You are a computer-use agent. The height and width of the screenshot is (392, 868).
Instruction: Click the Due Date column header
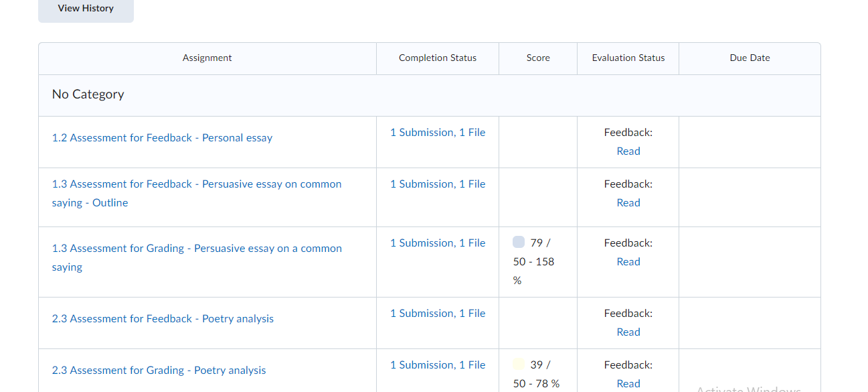750,58
